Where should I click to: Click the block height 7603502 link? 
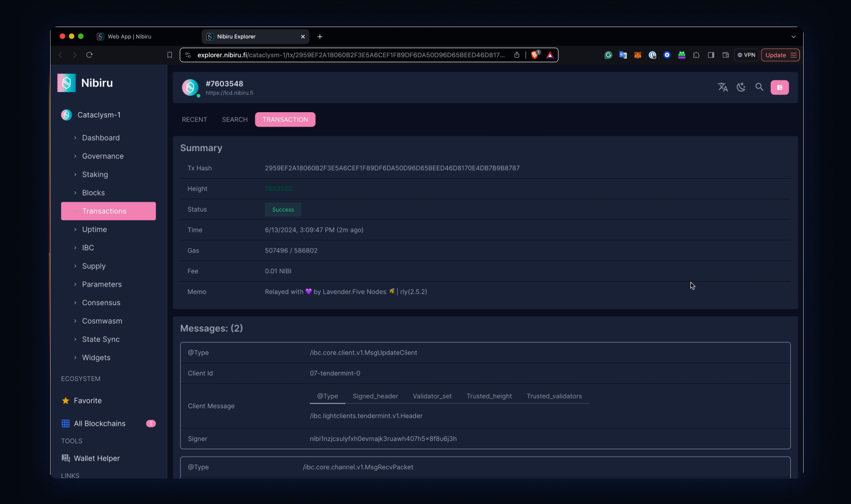coord(279,189)
